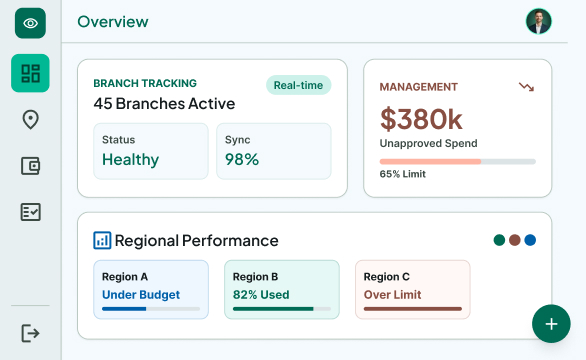Click the Region A budget progress bar
Screen dimensions: 586x360
pos(151,309)
